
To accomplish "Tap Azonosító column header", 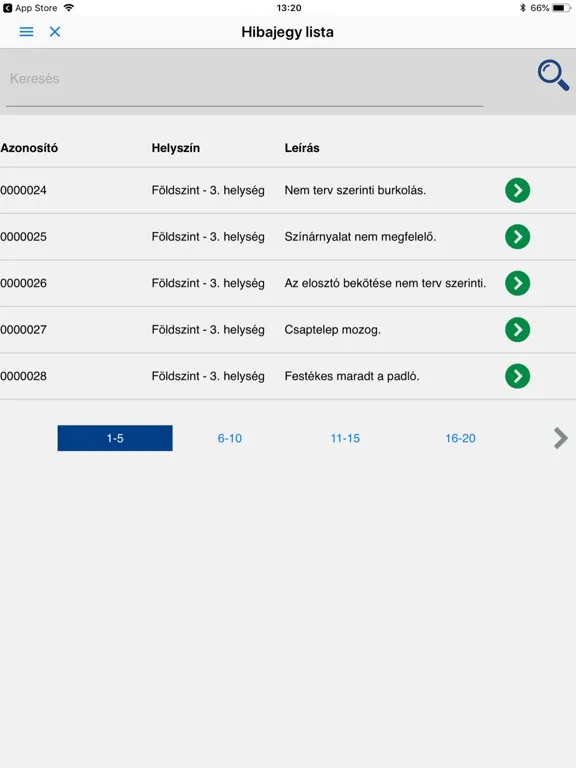I will [29, 148].
